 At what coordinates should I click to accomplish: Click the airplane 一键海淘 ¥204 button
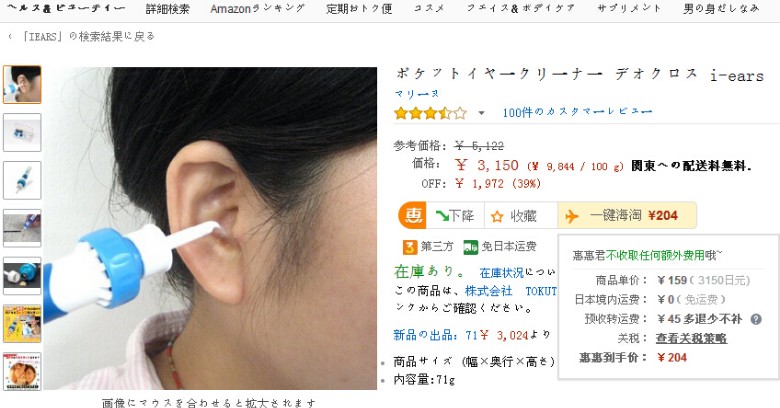(627, 215)
